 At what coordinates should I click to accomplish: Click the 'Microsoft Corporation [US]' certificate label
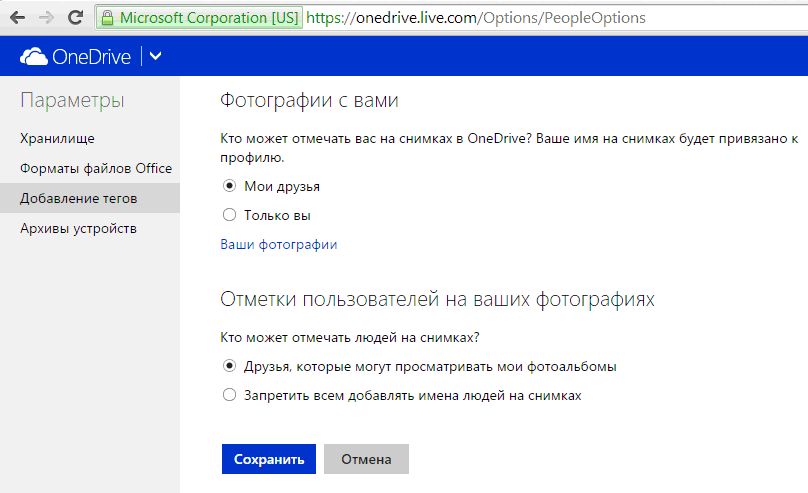pos(209,18)
